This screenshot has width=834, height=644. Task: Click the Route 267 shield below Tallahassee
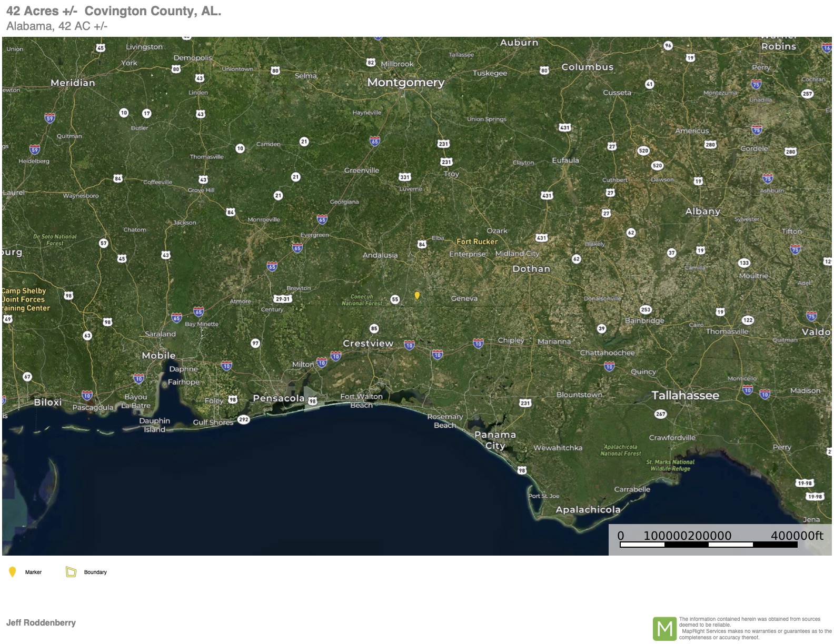pyautogui.click(x=660, y=414)
